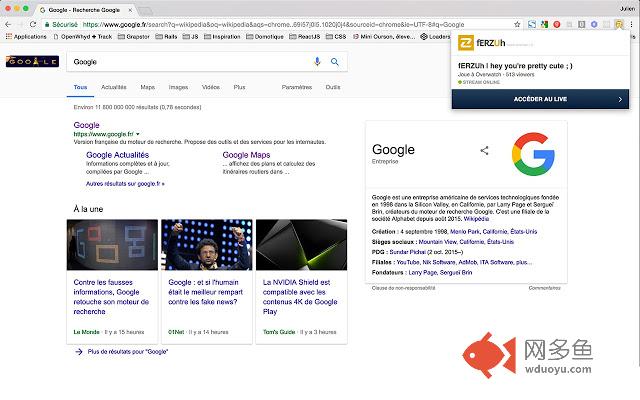This screenshot has width=640, height=400.
Task: Click the 'Le Monde' source label
Action: pyautogui.click(x=86, y=332)
